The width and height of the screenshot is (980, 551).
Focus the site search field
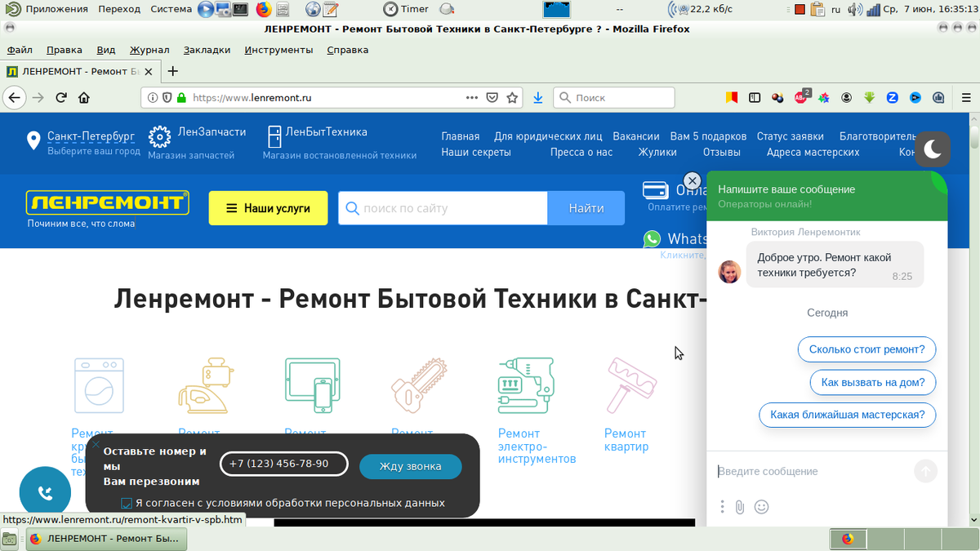click(443, 208)
